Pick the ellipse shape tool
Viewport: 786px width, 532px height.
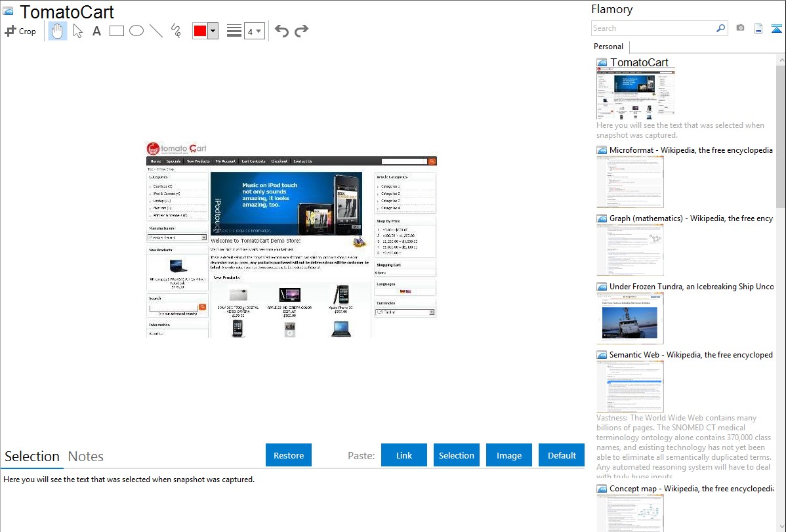click(x=136, y=31)
